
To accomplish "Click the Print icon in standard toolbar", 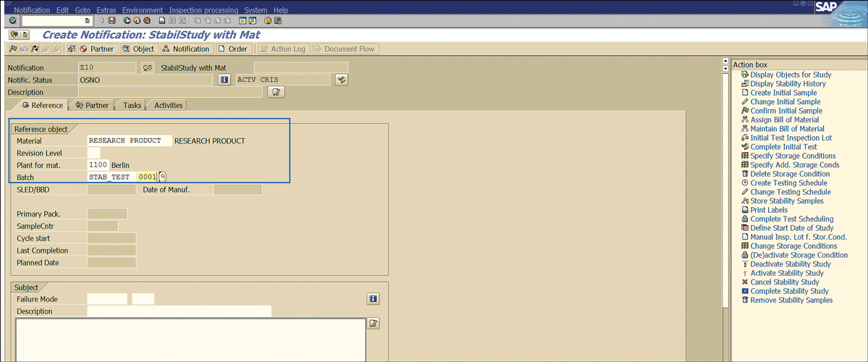I will coord(161,20).
